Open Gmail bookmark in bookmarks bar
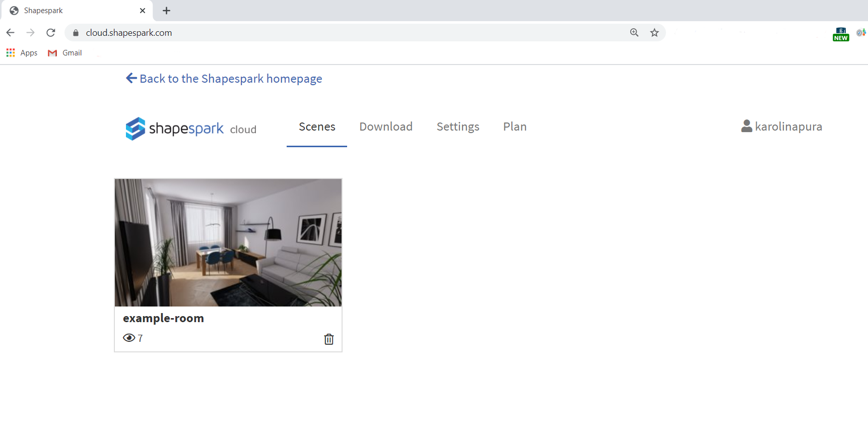Image resolution: width=868 pixels, height=428 pixels. coord(65,53)
